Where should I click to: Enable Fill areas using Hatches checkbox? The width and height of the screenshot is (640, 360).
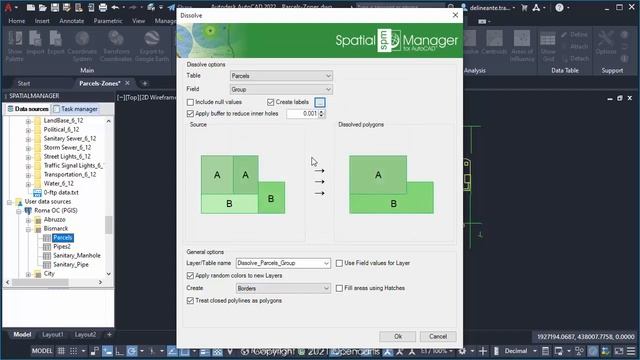tap(339, 288)
